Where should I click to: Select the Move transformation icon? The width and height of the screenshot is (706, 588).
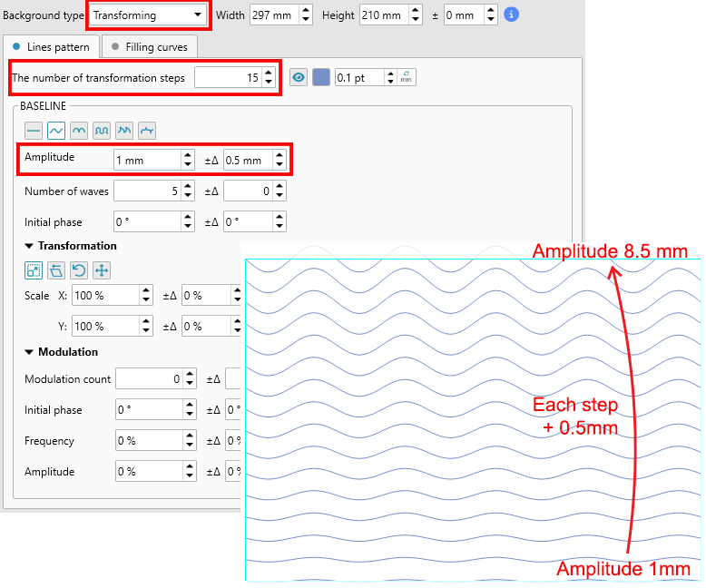coord(102,269)
